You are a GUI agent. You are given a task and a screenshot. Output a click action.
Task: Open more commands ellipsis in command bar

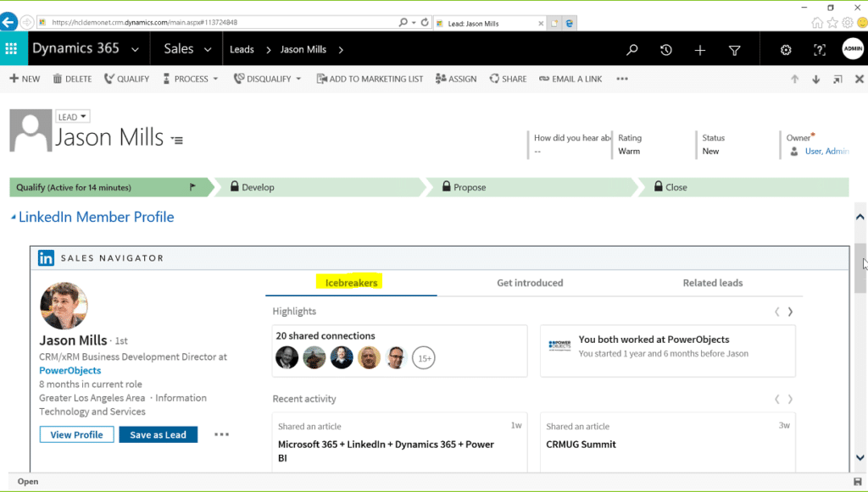pos(622,79)
